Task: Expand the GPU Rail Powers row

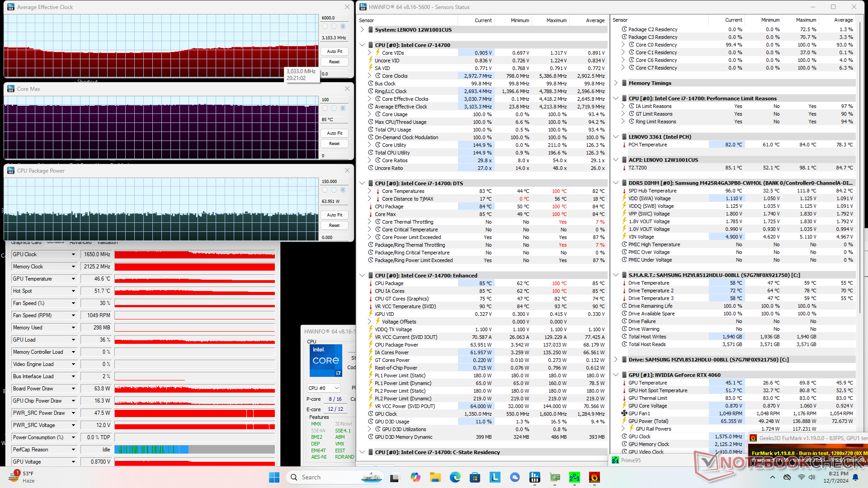Action: point(623,429)
